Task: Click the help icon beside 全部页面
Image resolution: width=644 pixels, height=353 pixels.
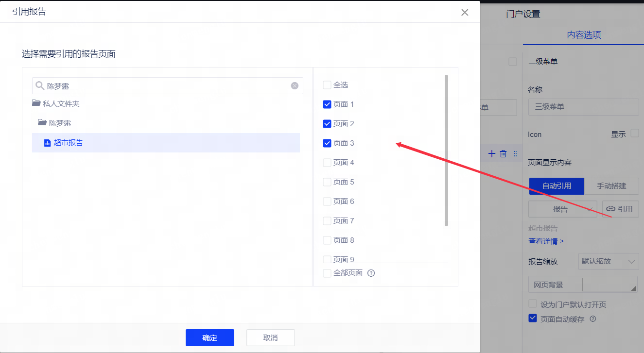Action: [371, 273]
